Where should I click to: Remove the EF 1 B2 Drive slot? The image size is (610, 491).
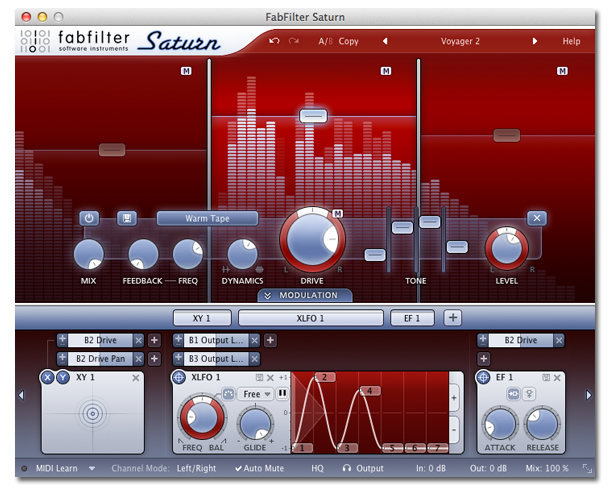(559, 340)
